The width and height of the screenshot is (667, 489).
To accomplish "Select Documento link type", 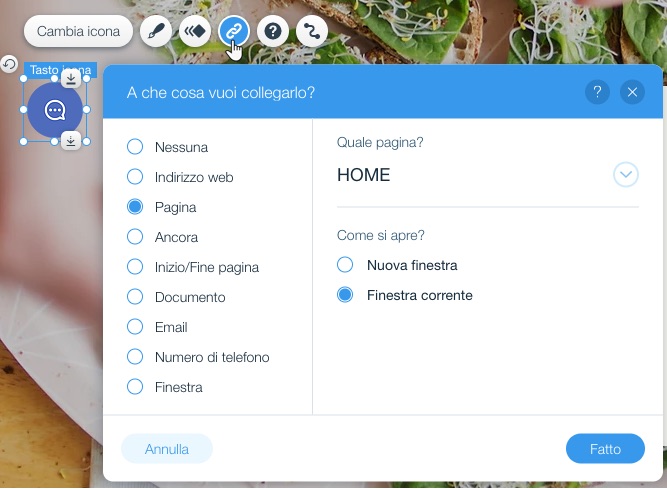I will [x=176, y=297].
